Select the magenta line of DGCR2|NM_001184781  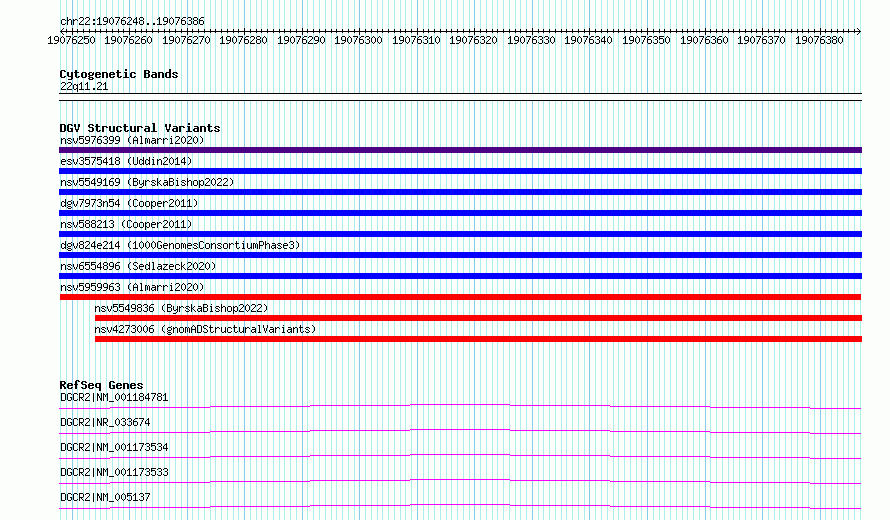click(460, 406)
